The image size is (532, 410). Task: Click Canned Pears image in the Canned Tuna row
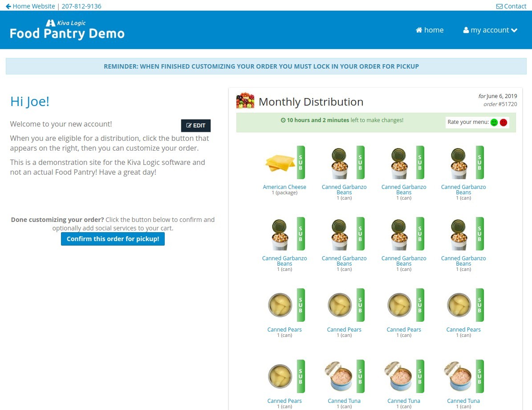pos(280,377)
